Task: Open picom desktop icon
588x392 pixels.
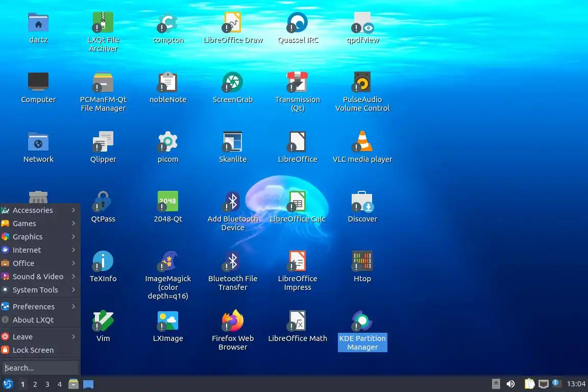Action: 168,142
